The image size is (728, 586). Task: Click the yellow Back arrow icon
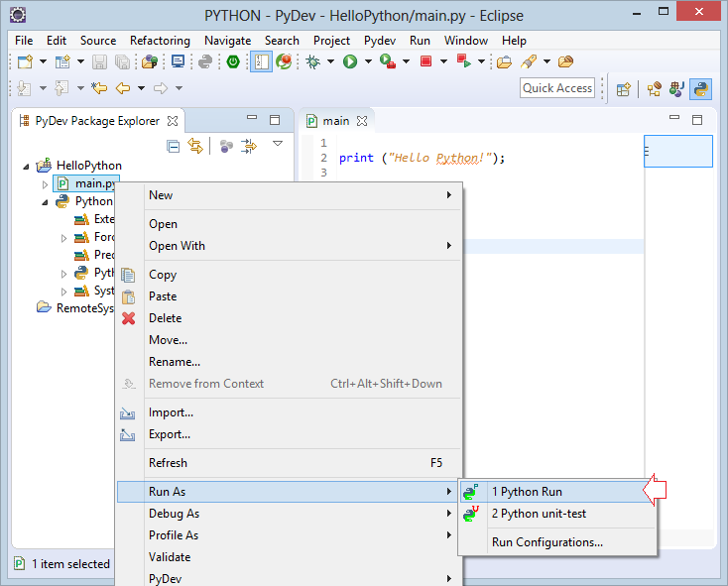click(x=123, y=87)
